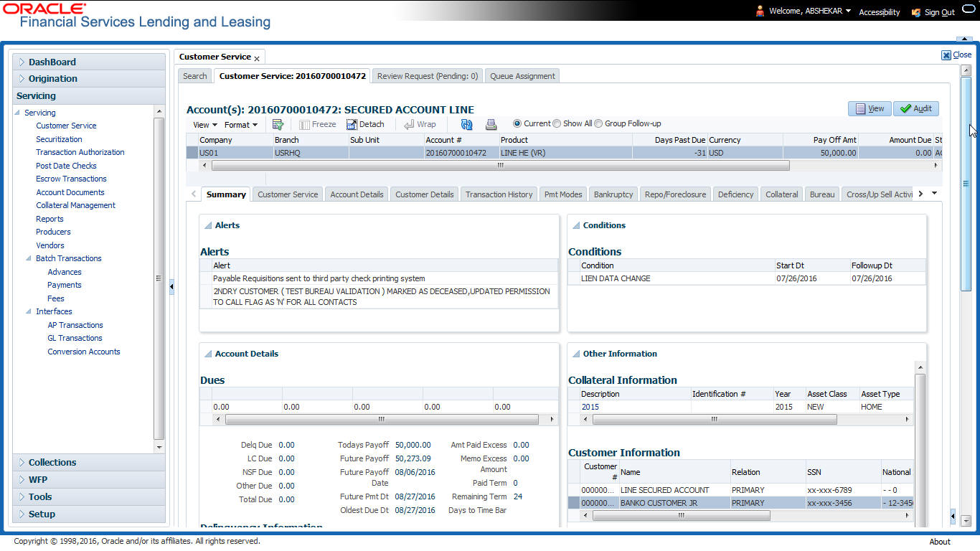Collapse the Other Information panel

point(576,354)
